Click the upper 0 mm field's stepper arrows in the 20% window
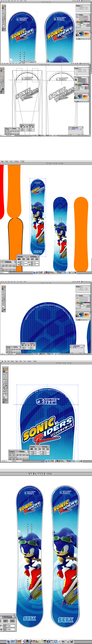This screenshot has height=644, width=92. click(4, 626)
